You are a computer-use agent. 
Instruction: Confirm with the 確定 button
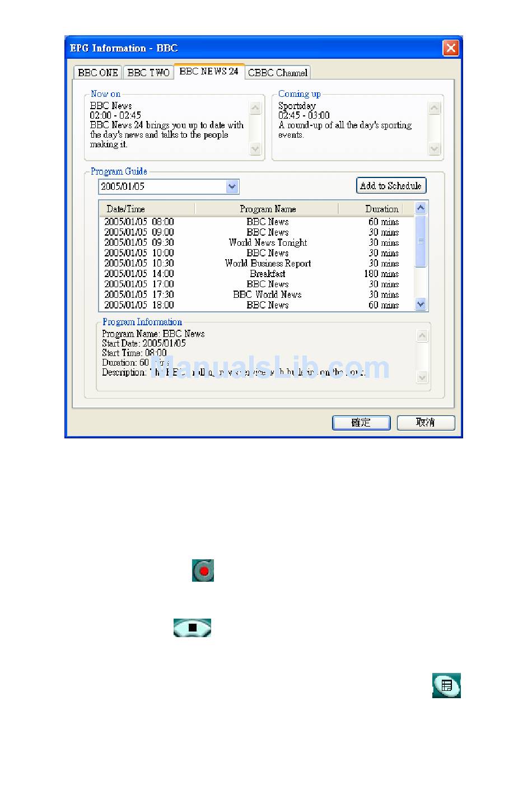click(x=361, y=423)
